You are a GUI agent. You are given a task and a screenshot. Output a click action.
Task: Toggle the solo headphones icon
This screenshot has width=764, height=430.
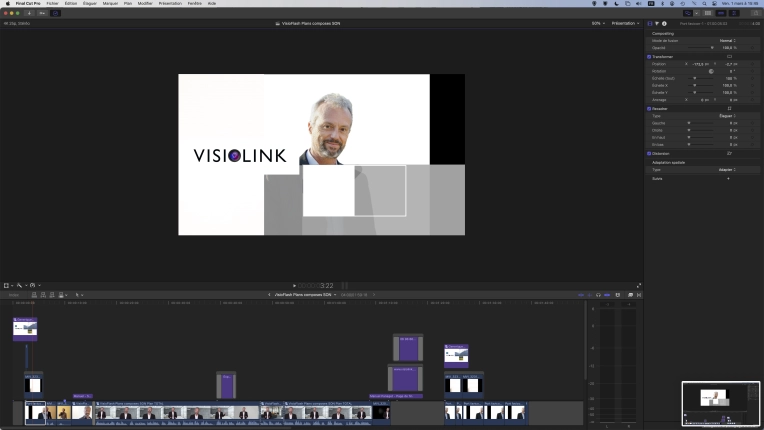598,295
